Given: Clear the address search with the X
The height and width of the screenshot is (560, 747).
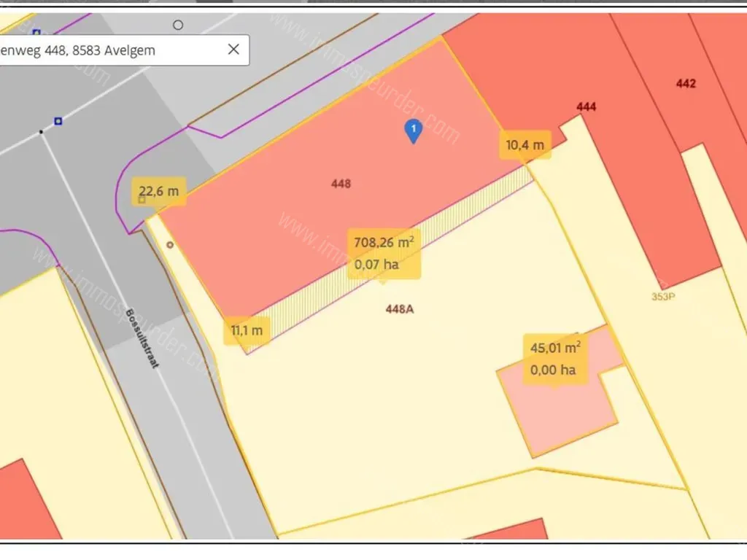Looking at the screenshot, I should [x=233, y=50].
